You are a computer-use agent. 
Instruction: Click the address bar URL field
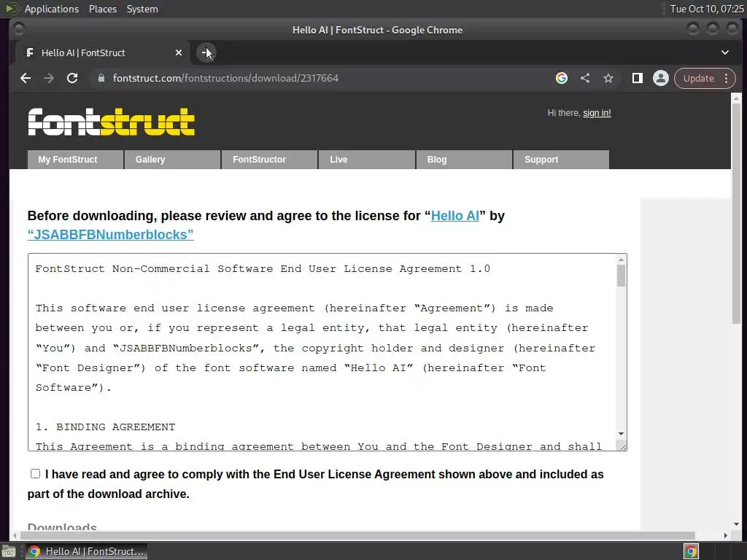(x=324, y=78)
